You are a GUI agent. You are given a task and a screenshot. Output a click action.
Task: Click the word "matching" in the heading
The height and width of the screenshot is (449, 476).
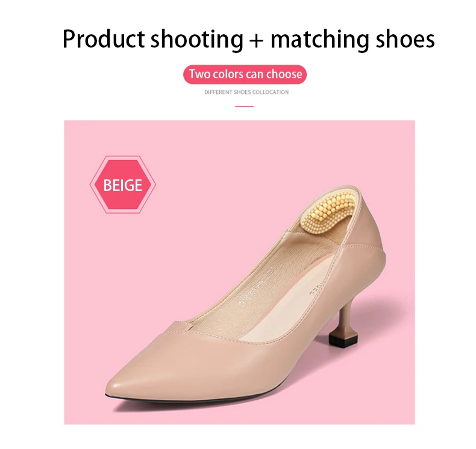pos(319,40)
